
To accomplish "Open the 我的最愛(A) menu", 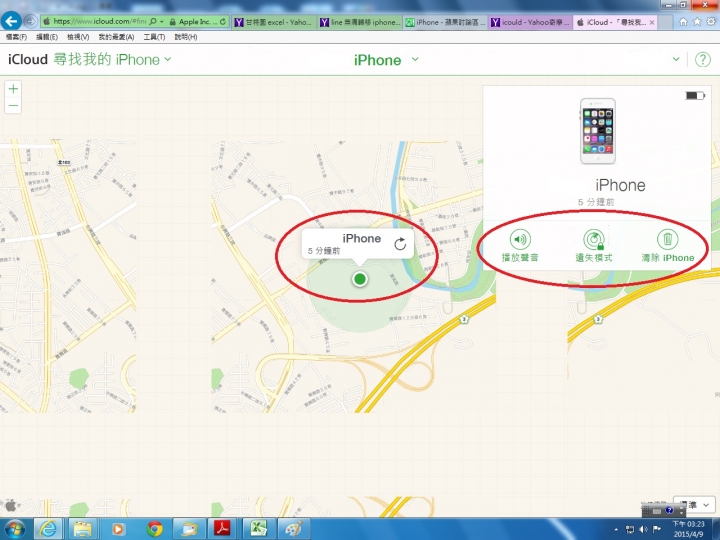I will pyautogui.click(x=116, y=37).
